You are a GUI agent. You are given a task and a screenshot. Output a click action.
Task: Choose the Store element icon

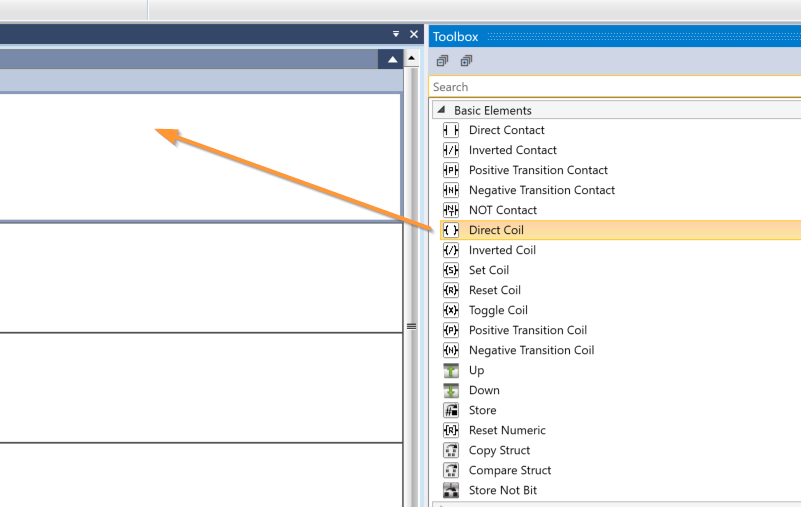point(450,410)
